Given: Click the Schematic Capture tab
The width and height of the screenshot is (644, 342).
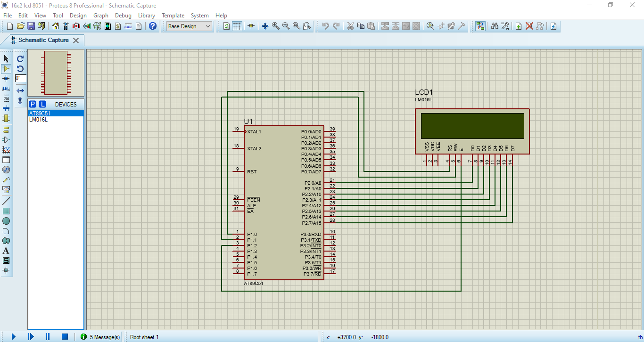Looking at the screenshot, I should click(x=42, y=40).
